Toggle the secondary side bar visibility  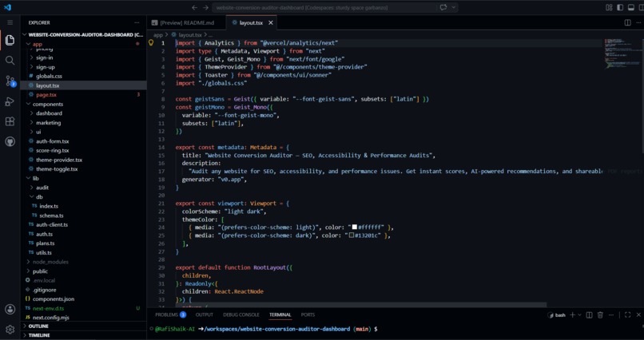642,7
